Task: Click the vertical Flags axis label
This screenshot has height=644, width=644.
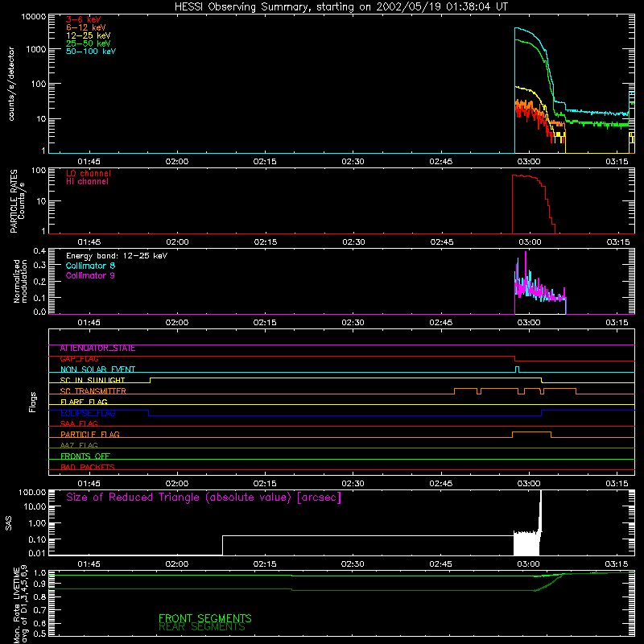Action: pyautogui.click(x=32, y=402)
